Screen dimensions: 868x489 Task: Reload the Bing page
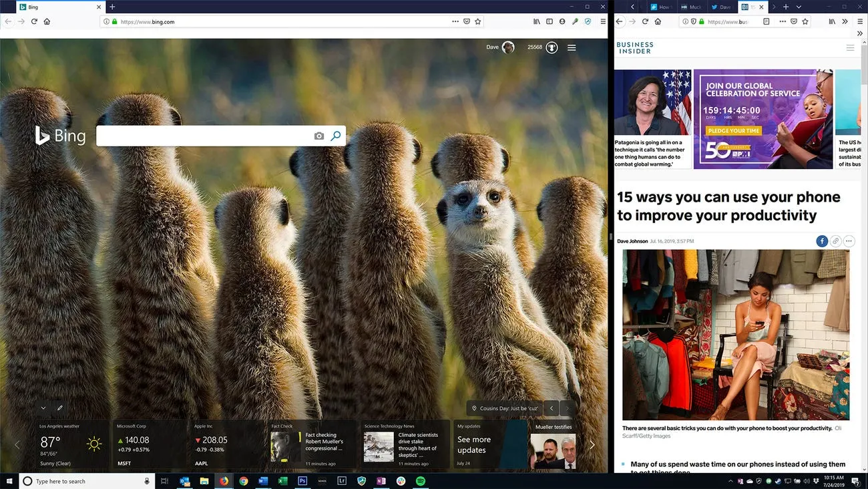pos(34,21)
